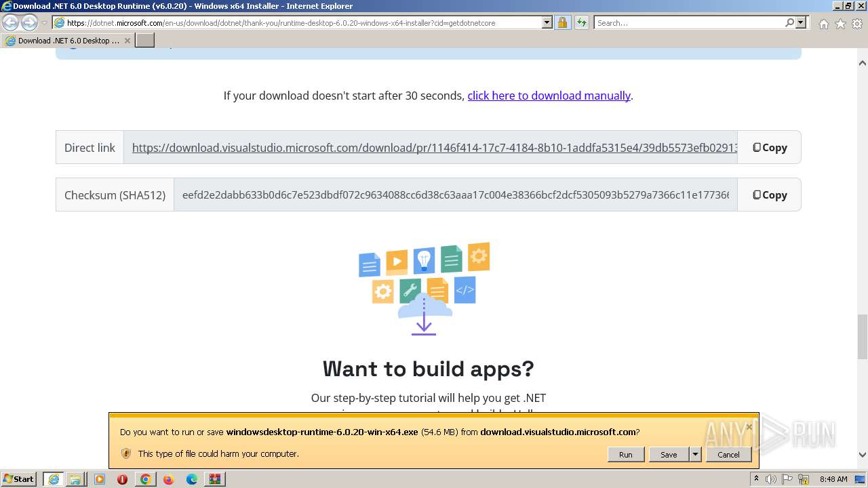Click the 8:48 AM clock
The height and width of the screenshot is (488, 868).
point(833,479)
